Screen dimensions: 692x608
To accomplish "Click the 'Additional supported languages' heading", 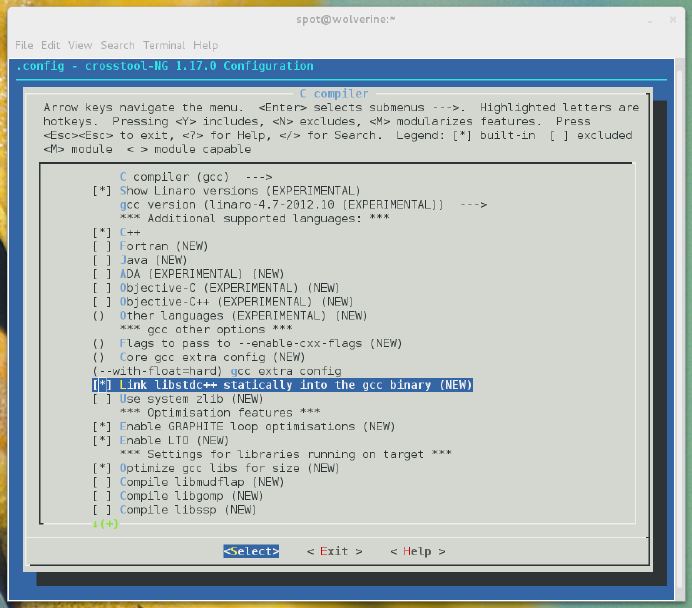I will coord(255,218).
